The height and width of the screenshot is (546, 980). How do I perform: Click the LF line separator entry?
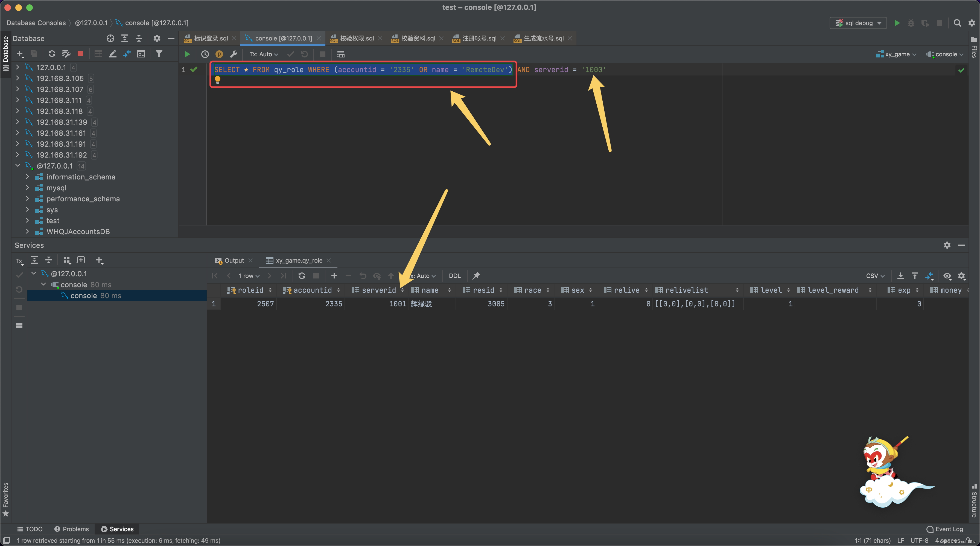click(x=900, y=540)
